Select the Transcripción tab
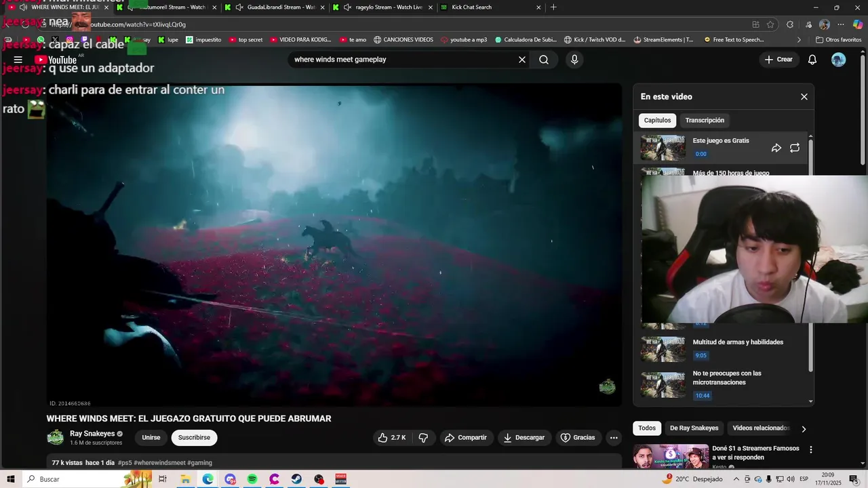 click(x=705, y=121)
